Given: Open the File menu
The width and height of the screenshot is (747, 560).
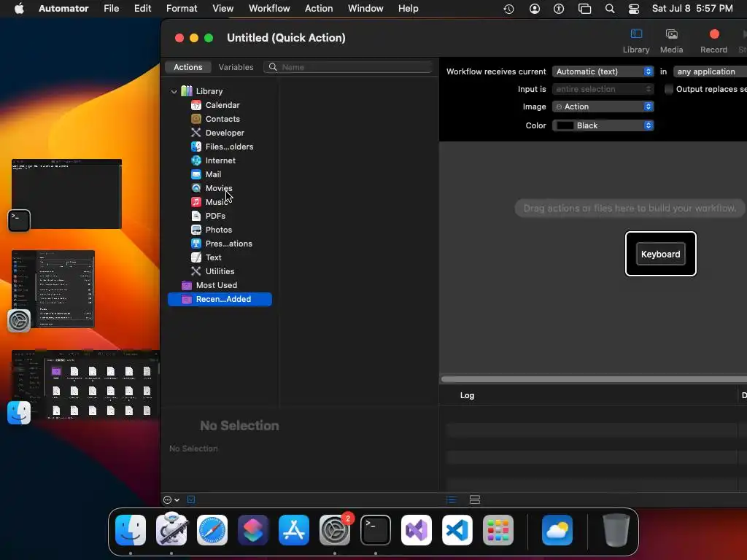Looking at the screenshot, I should [x=111, y=8].
